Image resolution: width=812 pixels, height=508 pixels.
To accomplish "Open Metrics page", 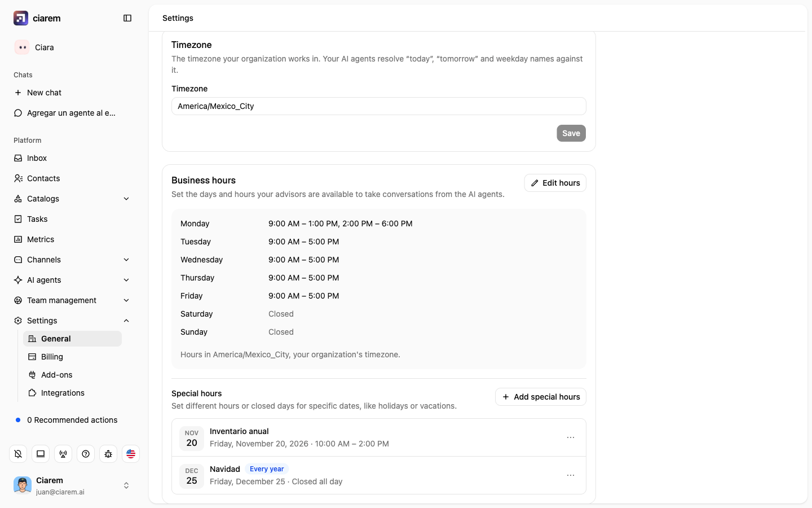I will coord(72,239).
